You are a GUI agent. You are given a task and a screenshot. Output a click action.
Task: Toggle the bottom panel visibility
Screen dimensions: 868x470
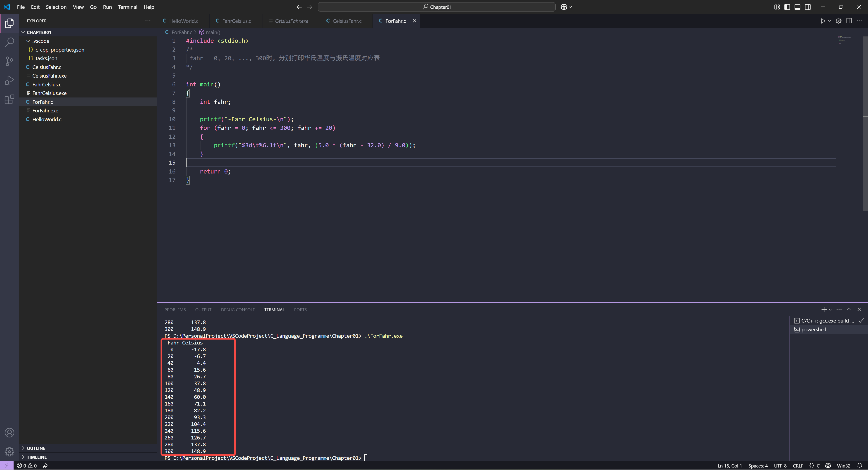tap(797, 7)
